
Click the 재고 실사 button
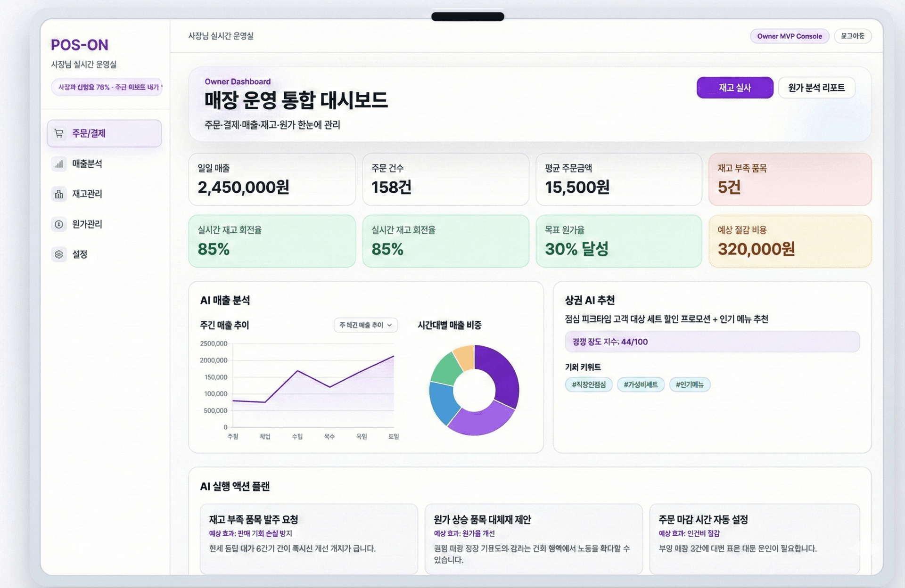click(x=734, y=88)
